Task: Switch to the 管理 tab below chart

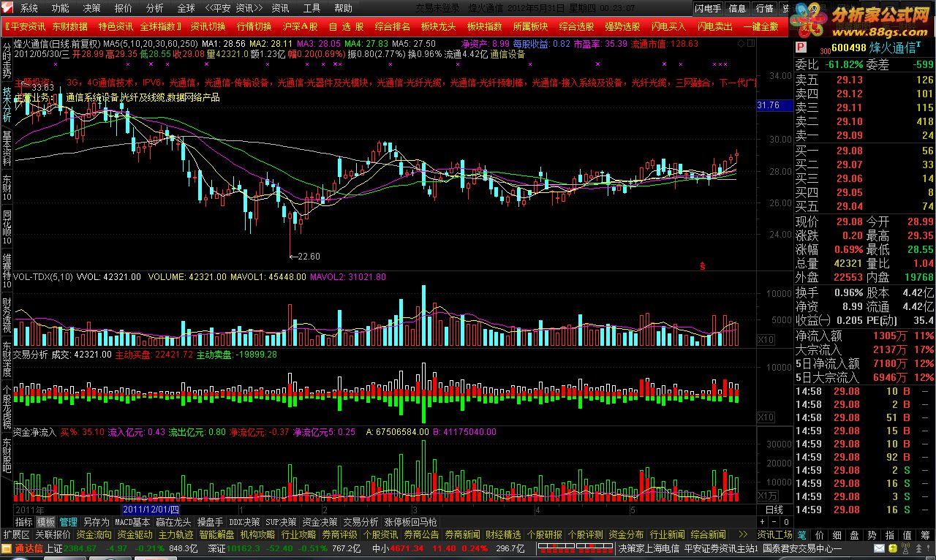Action: point(69,522)
